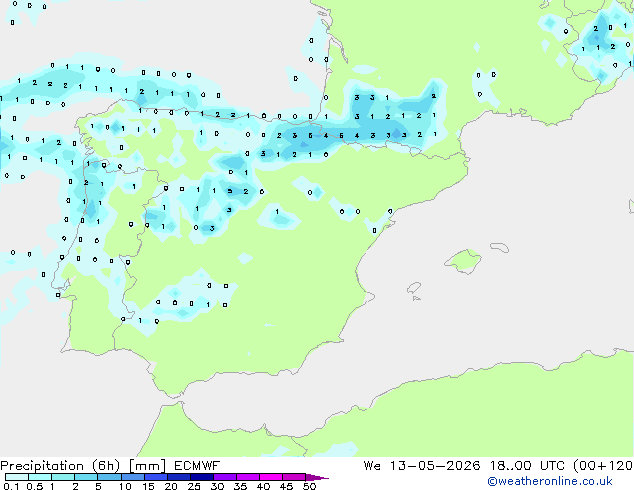Click the legend value label '0.1'

[11, 486]
